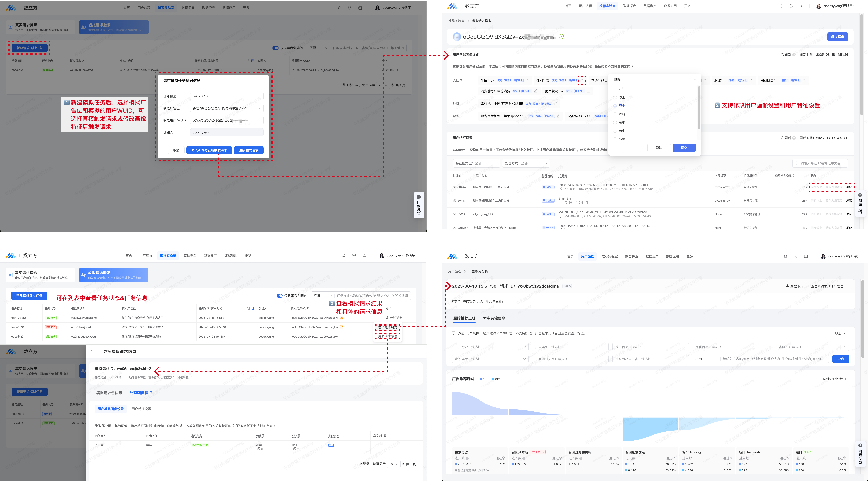868x481 pixels.
Task: Open the 模拟广告位 dropdown in the task dialog
Action: [226, 108]
